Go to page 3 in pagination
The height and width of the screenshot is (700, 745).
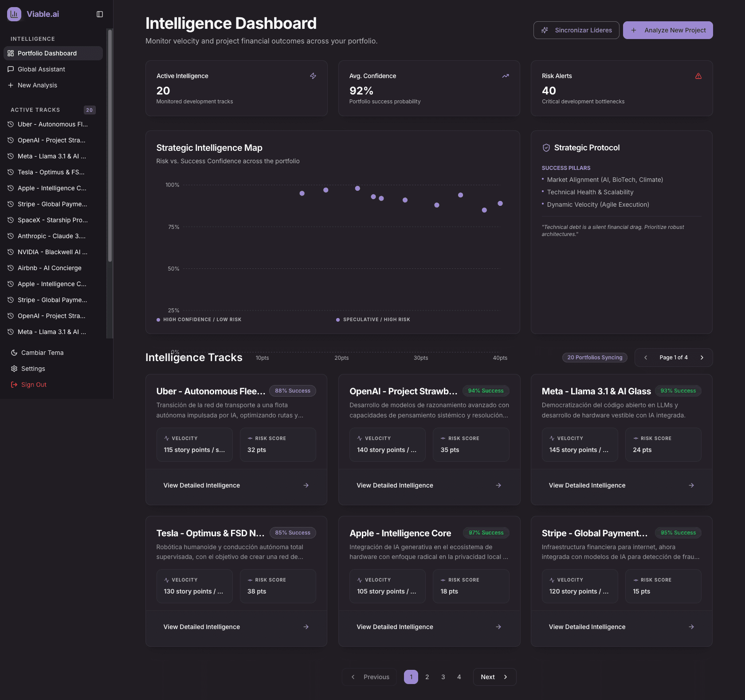coord(443,677)
